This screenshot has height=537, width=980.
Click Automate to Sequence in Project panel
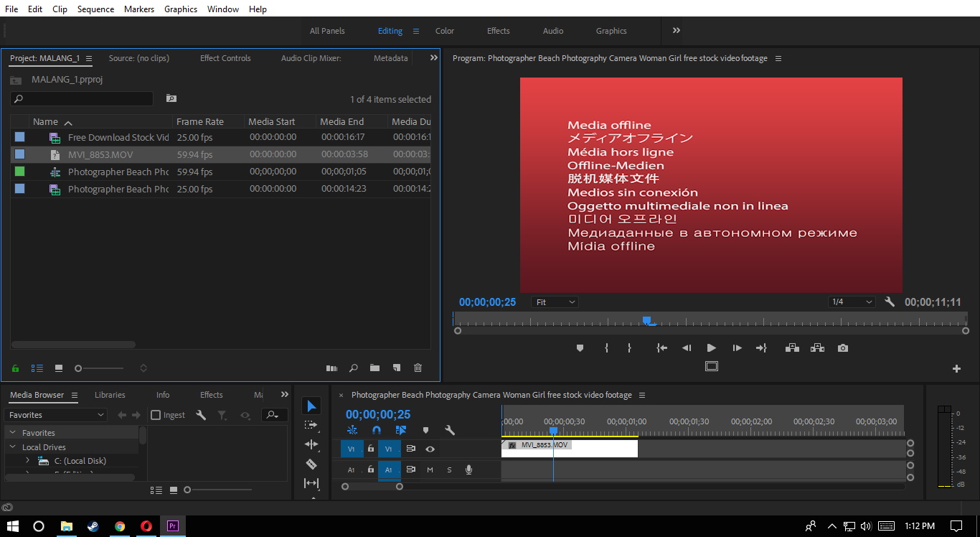(331, 368)
